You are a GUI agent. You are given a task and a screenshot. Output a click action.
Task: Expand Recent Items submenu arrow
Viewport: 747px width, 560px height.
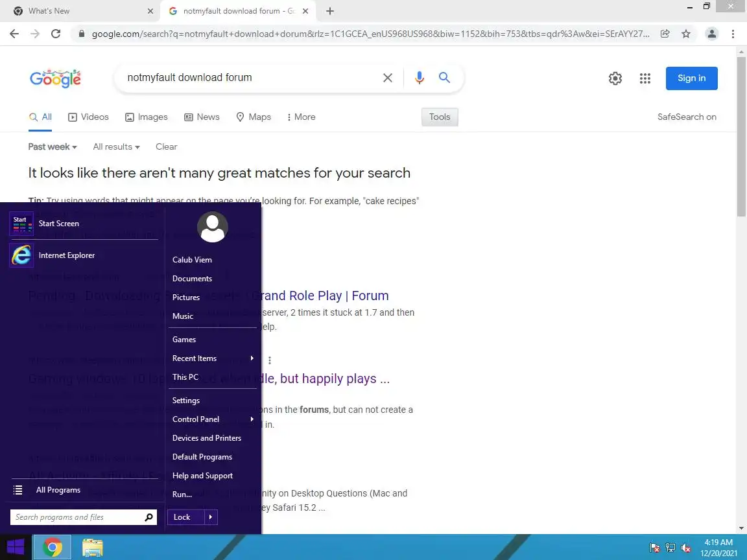pos(252,358)
